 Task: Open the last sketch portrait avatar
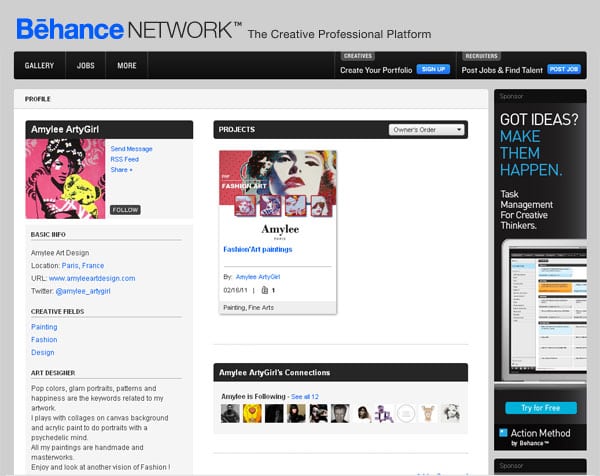(x=450, y=414)
